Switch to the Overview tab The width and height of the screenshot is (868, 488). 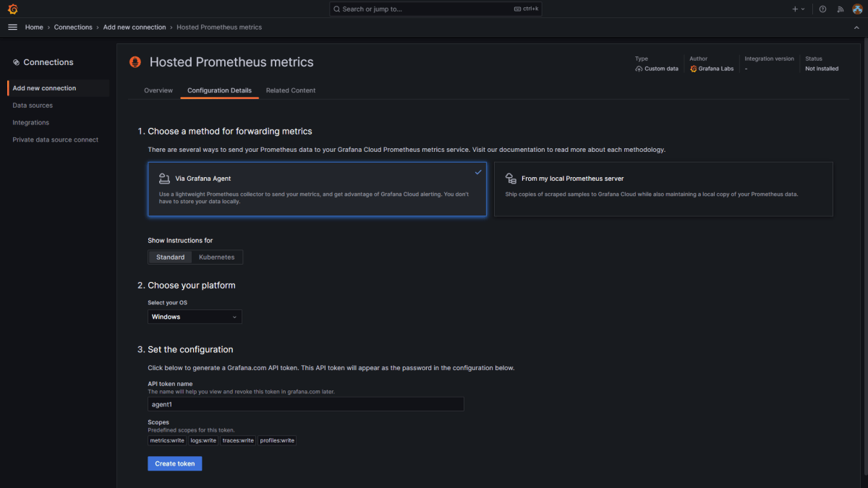pos(158,90)
